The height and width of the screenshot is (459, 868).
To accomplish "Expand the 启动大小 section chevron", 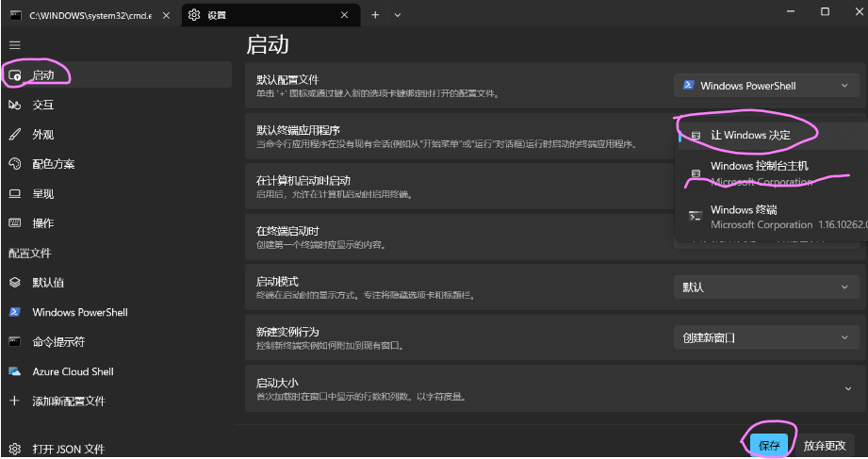I will (x=847, y=388).
